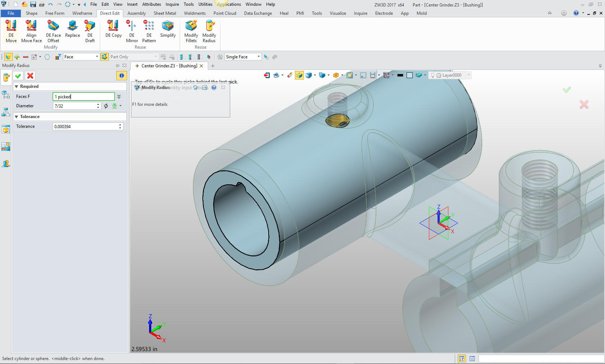Select the DE Draft tool
The image size is (605, 364).
coord(90,31)
